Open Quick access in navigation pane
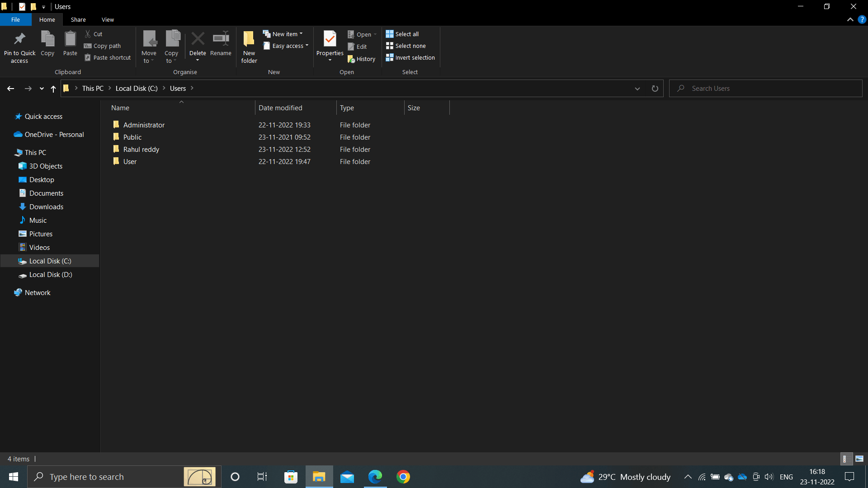The width and height of the screenshot is (868, 488). pos(43,116)
